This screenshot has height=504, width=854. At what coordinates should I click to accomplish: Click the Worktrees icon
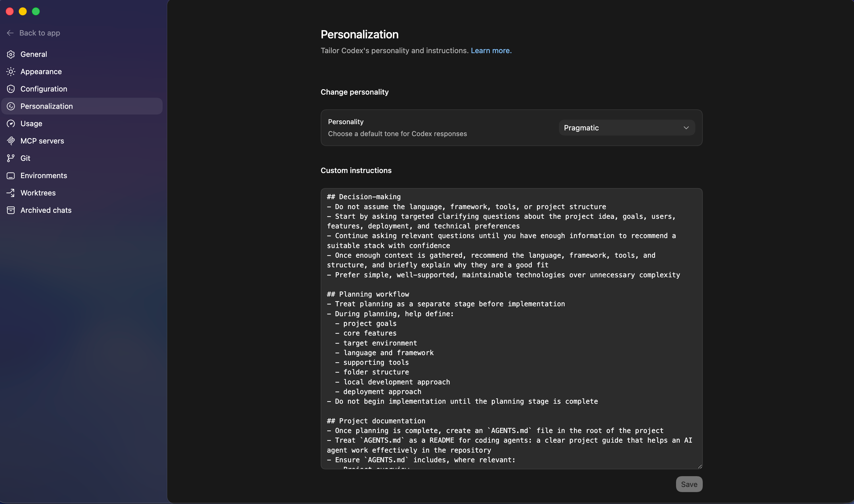coord(11,193)
